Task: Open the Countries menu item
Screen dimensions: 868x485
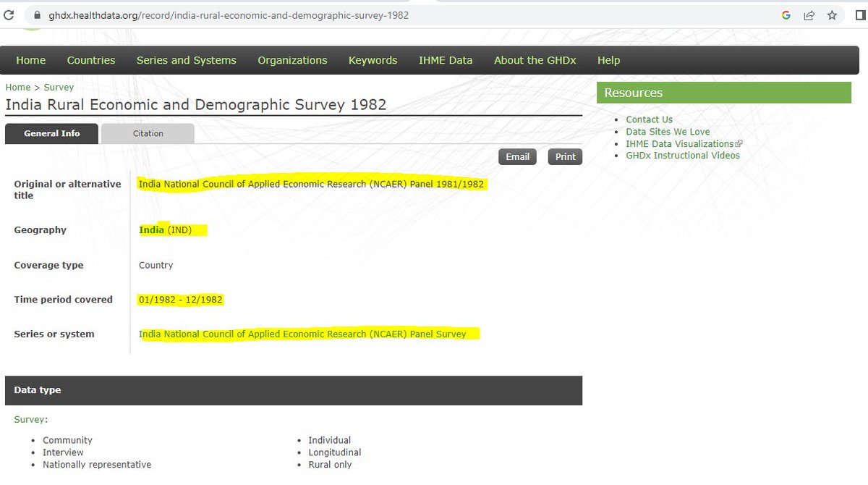Action: point(91,60)
